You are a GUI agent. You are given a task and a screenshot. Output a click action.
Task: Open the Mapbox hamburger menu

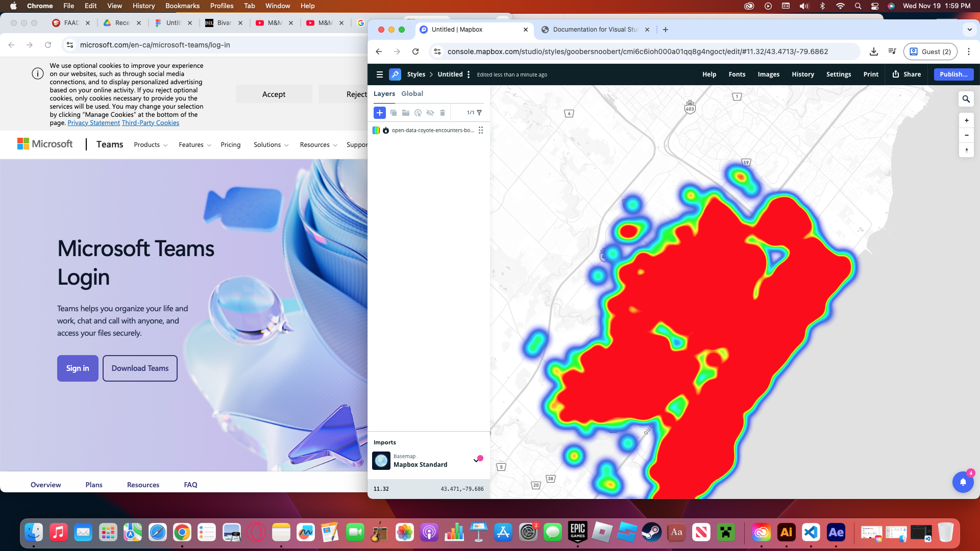click(x=379, y=74)
